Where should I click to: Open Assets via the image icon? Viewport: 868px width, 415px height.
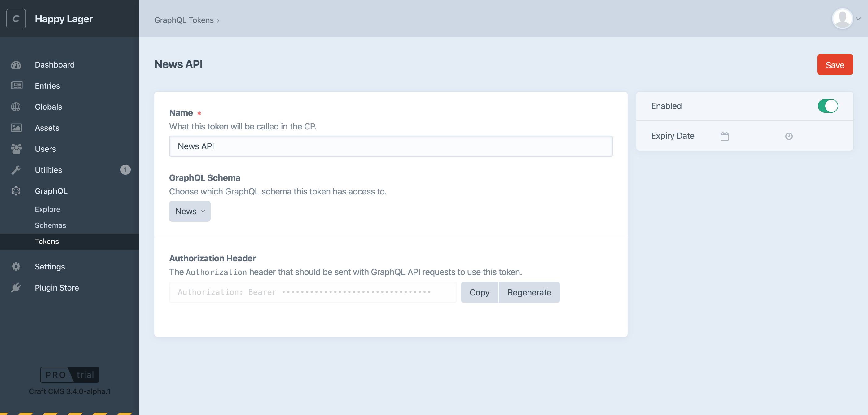(16, 128)
